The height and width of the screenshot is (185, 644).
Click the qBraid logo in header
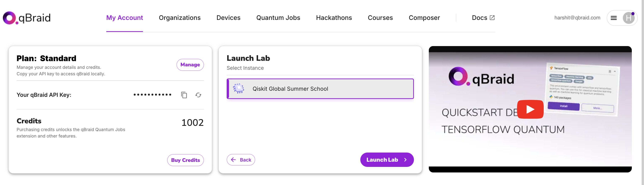pos(27,18)
